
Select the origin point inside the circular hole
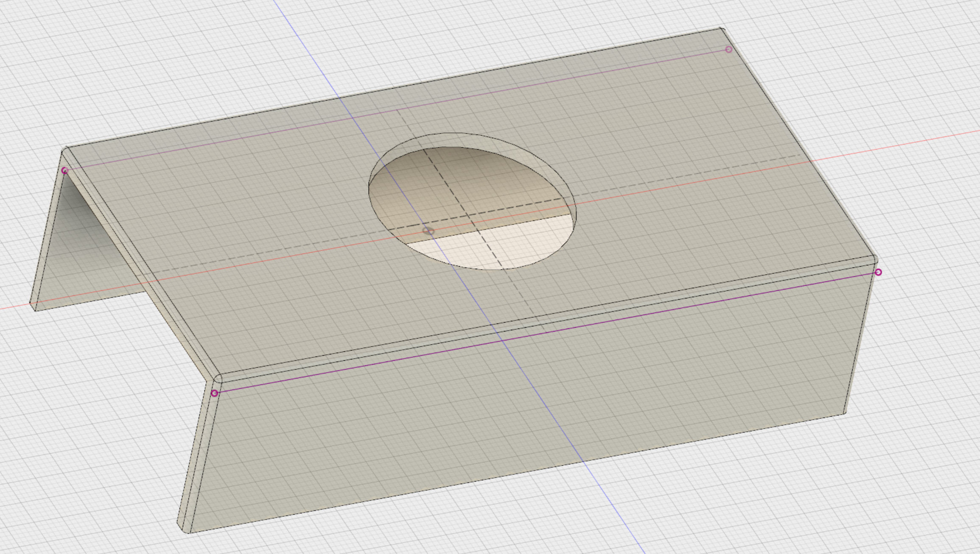click(x=429, y=231)
